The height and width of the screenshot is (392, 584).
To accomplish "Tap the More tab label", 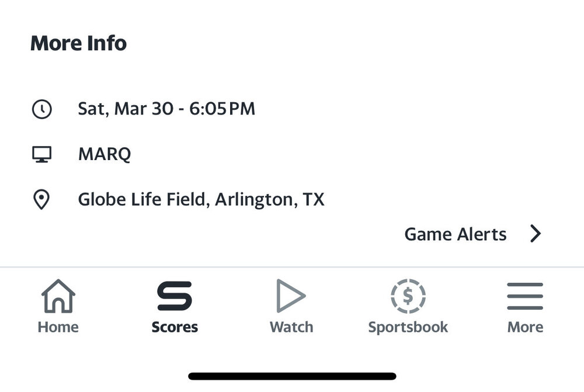I will 525,327.
